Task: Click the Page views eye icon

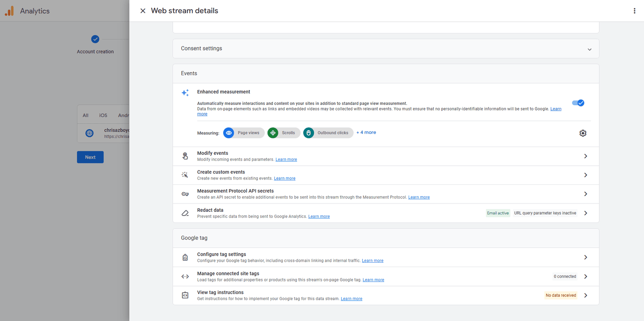Action: (228, 133)
